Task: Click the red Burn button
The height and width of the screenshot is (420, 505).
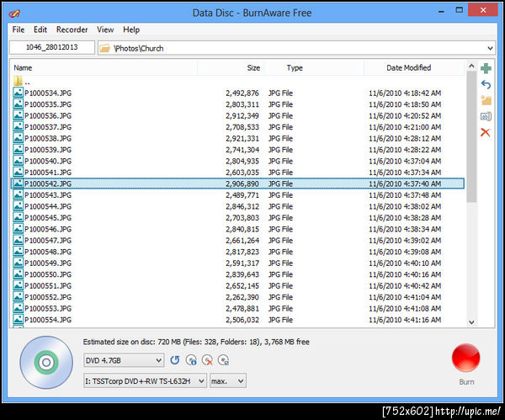Action: coord(465,358)
